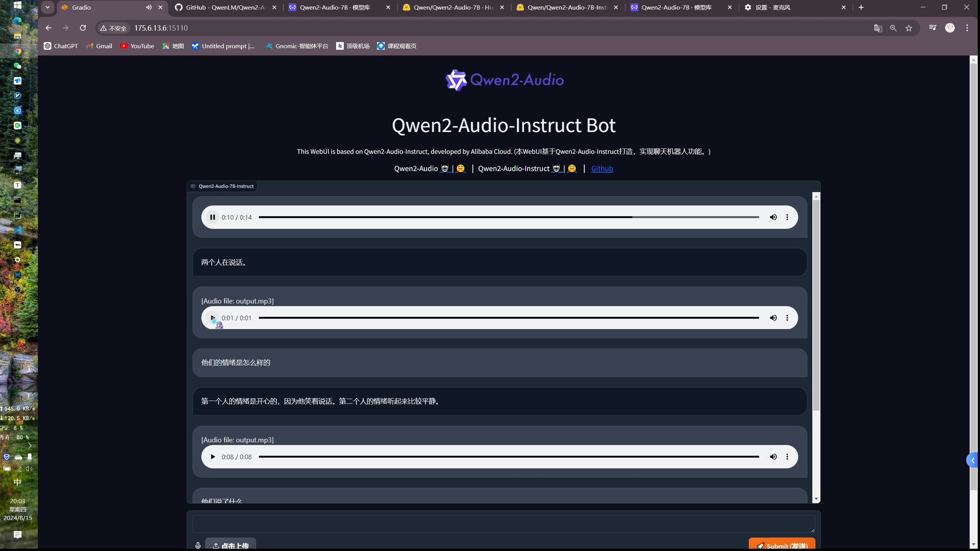Play the 0:01 output.mp3 audio clip
980x551 pixels.
click(212, 318)
